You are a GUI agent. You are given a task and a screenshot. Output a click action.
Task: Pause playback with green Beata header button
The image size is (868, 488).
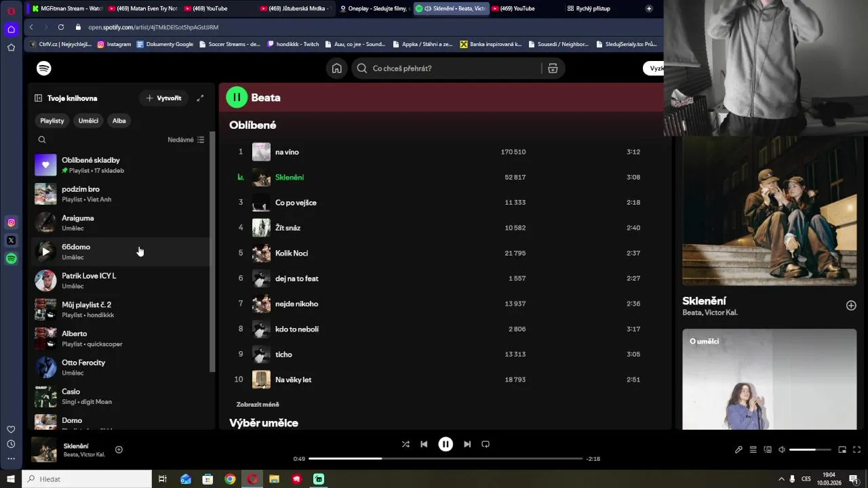(237, 98)
